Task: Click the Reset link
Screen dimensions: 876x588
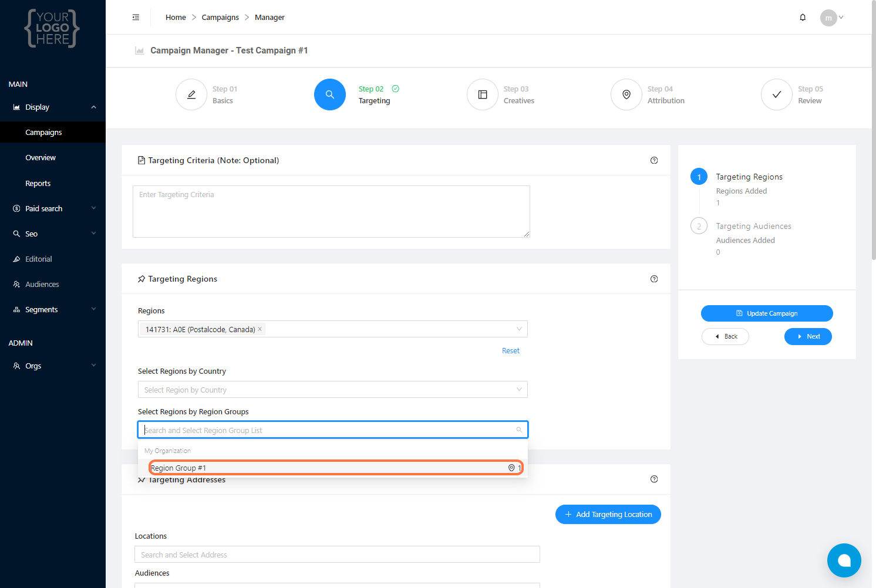Action: coord(510,351)
